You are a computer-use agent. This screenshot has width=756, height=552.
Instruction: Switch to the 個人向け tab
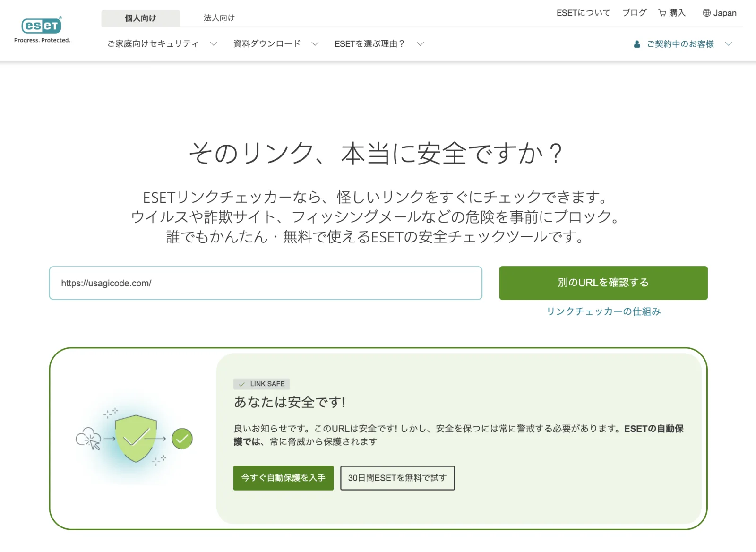[140, 18]
